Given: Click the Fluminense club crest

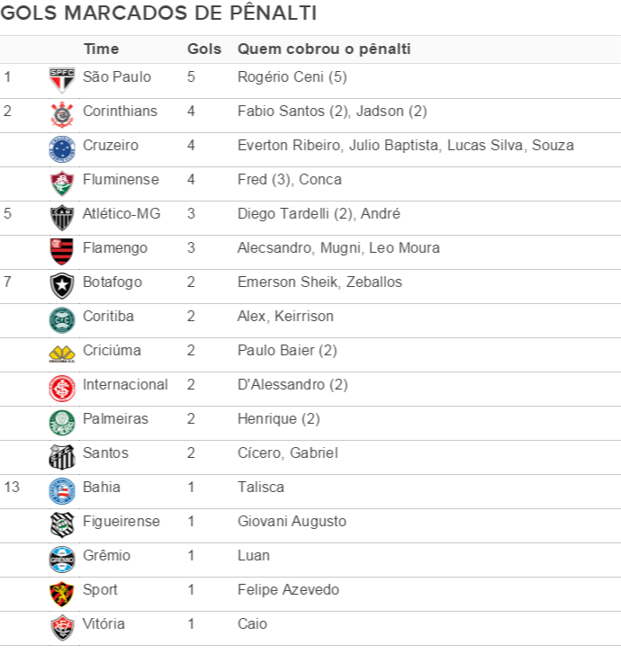Looking at the screenshot, I should point(62,183).
